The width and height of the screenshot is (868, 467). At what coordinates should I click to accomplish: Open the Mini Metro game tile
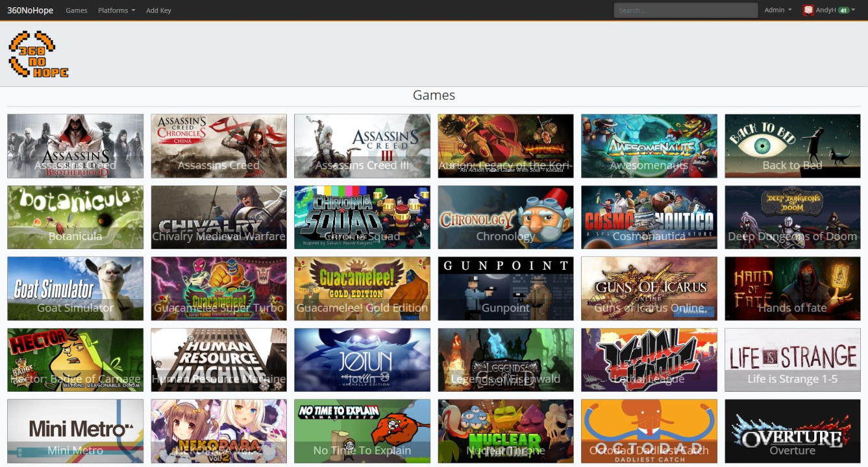tap(75, 431)
